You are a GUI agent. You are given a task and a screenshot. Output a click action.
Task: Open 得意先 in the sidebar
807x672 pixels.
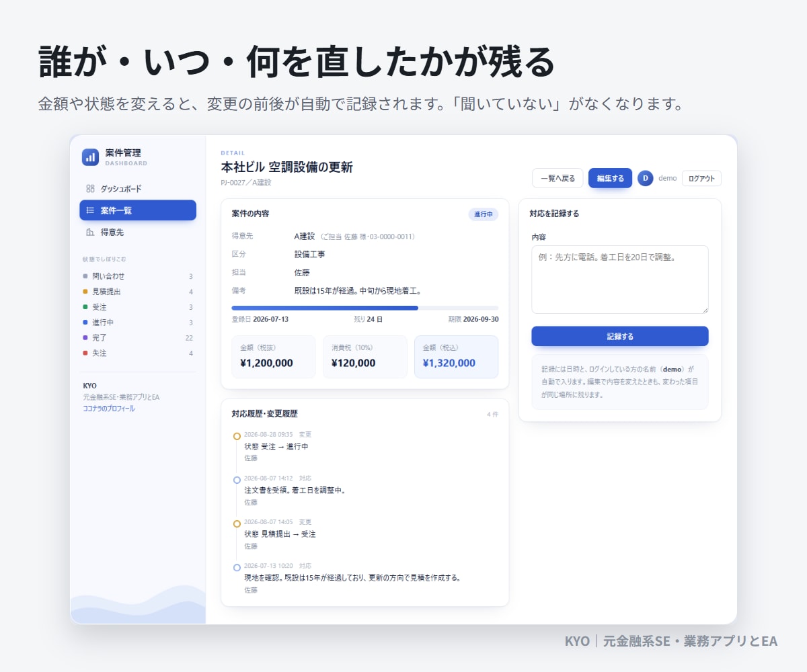(x=138, y=232)
